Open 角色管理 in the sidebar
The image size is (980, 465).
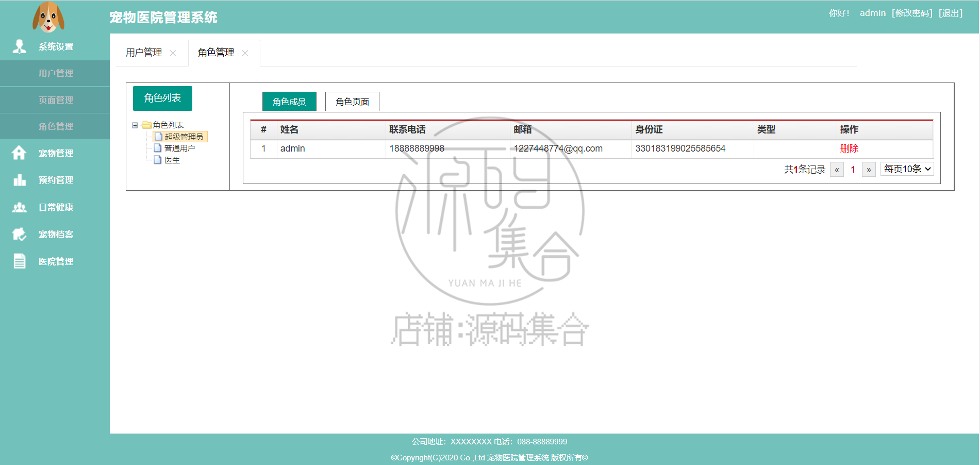coord(55,126)
